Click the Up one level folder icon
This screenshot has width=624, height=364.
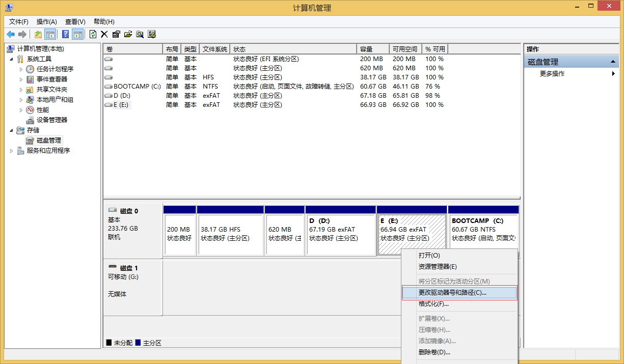pos(38,34)
